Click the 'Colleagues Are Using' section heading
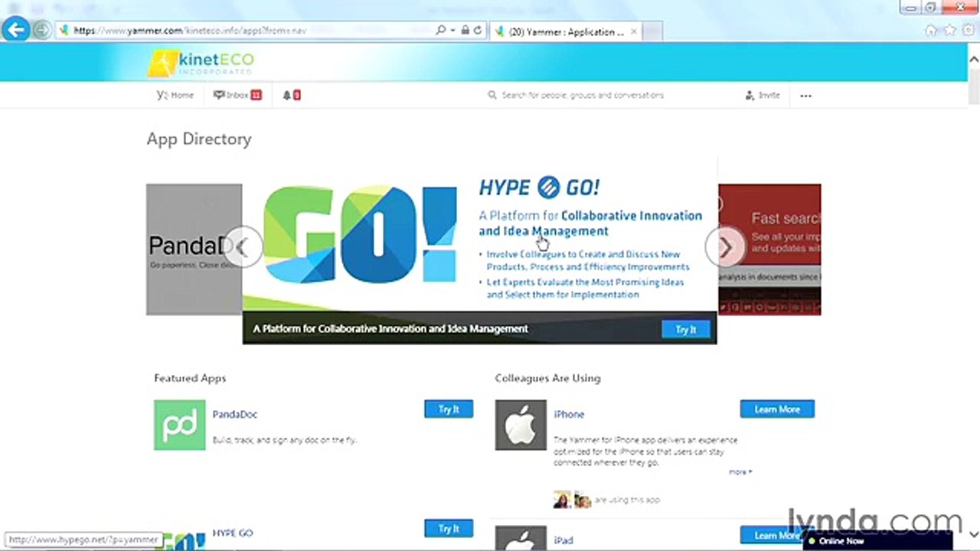 pyautogui.click(x=547, y=378)
